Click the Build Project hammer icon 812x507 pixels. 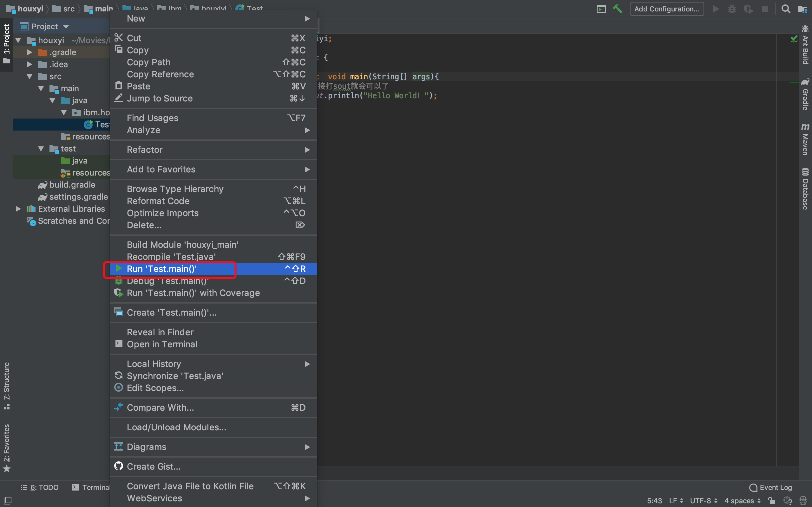pyautogui.click(x=617, y=9)
